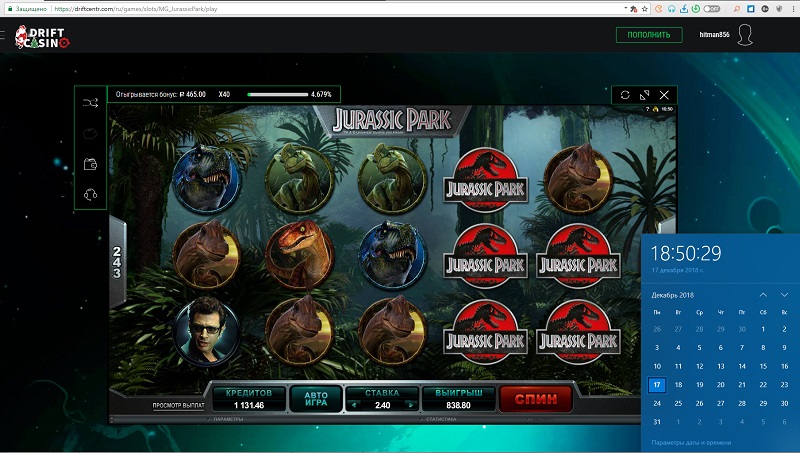Bookmark page with the star icon
The width and height of the screenshot is (800, 453).
645,9
